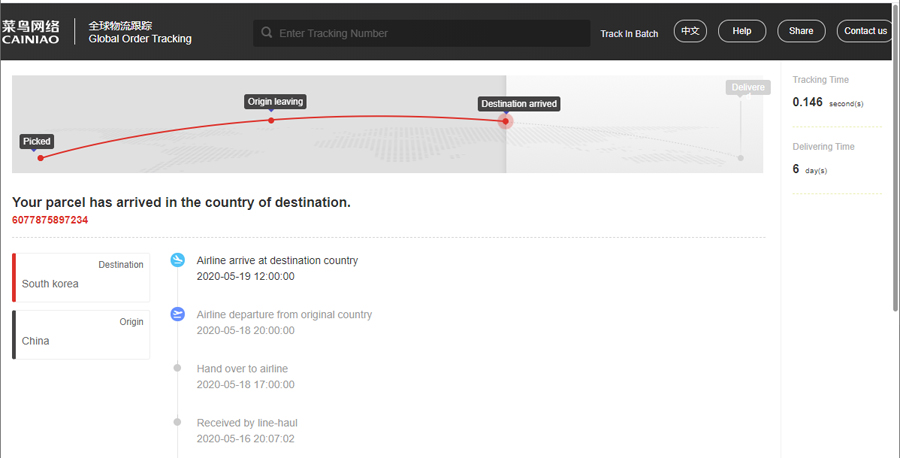
Task: Click the parcel arrived status headline
Action: point(181,203)
